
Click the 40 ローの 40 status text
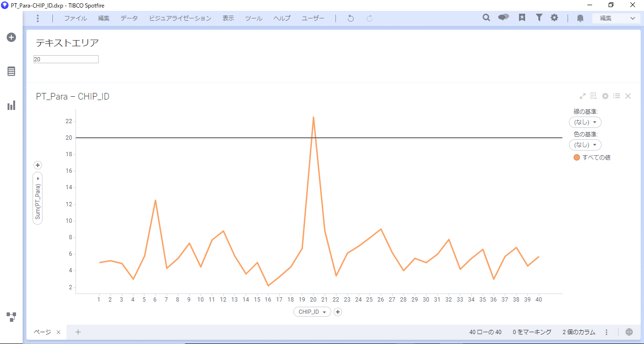(x=485, y=332)
